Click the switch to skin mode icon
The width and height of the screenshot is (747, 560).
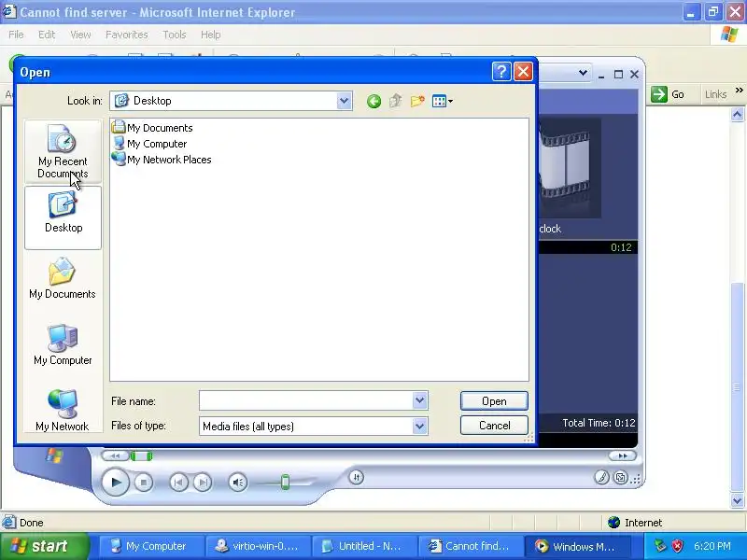(x=620, y=477)
